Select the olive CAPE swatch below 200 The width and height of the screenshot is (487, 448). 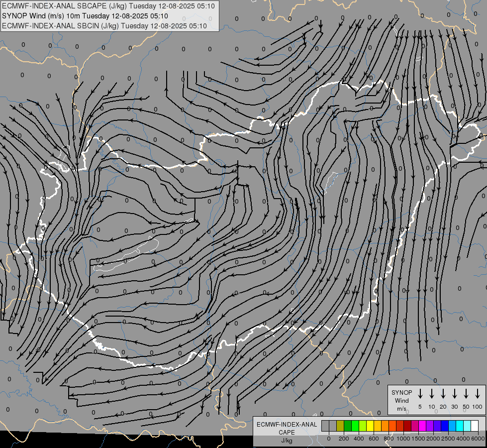click(340, 426)
